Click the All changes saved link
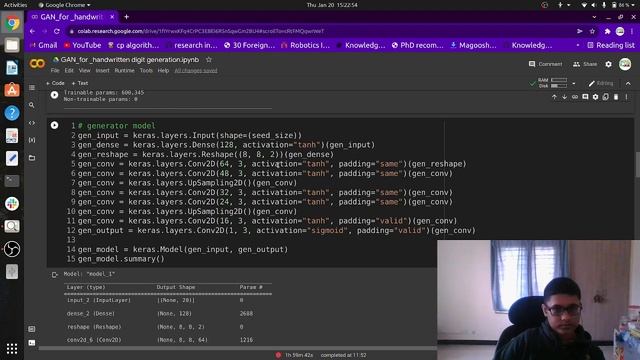This screenshot has height=360, width=640. [x=196, y=71]
